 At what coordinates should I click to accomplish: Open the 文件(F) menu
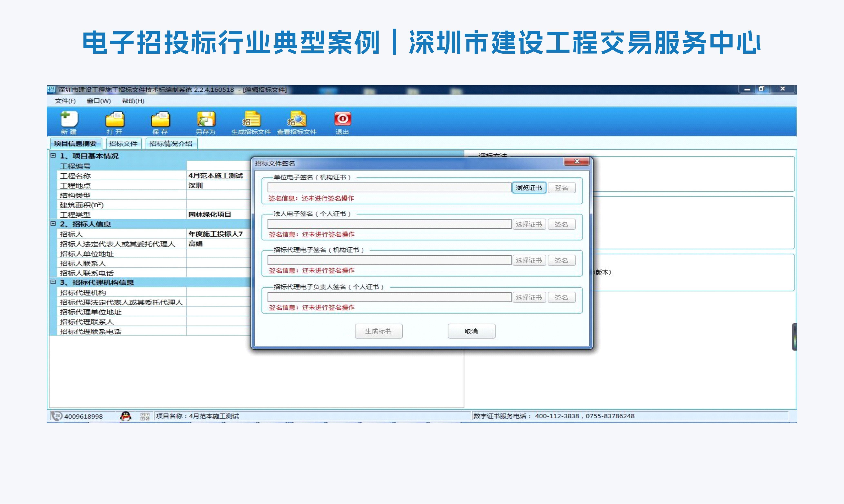[x=65, y=101]
